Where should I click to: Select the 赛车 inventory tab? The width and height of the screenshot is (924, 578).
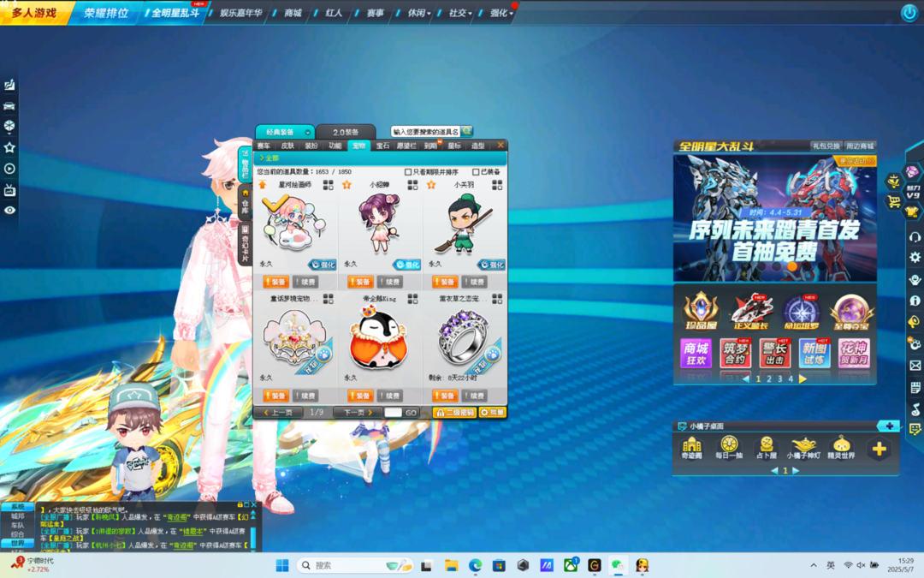(x=264, y=146)
